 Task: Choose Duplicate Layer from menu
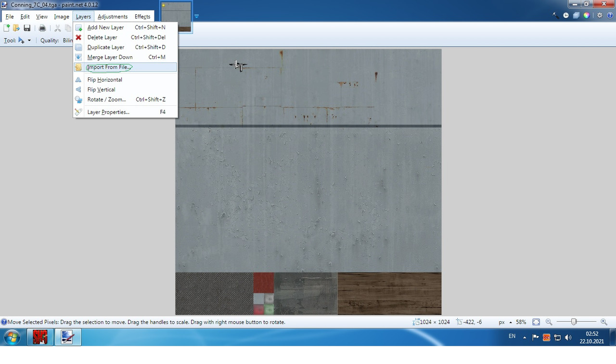click(126, 47)
